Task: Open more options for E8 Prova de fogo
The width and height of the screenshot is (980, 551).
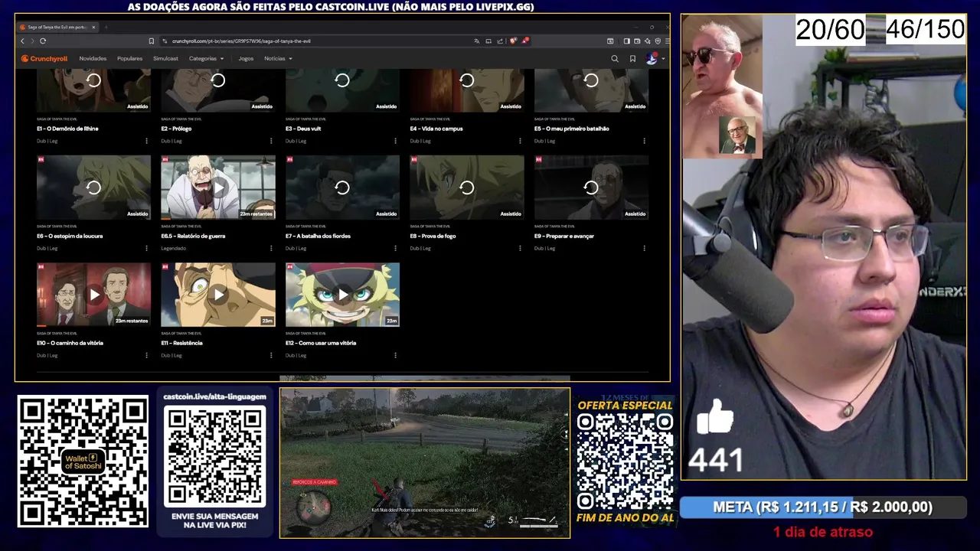Action: [520, 248]
